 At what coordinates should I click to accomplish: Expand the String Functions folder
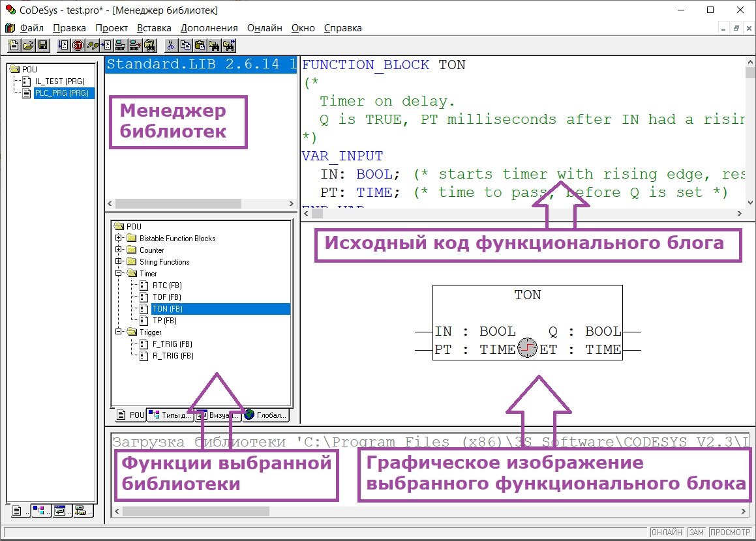[x=118, y=261]
